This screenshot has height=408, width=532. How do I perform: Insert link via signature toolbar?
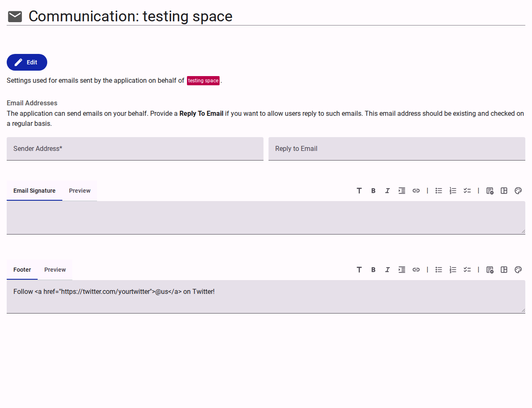[416, 191]
